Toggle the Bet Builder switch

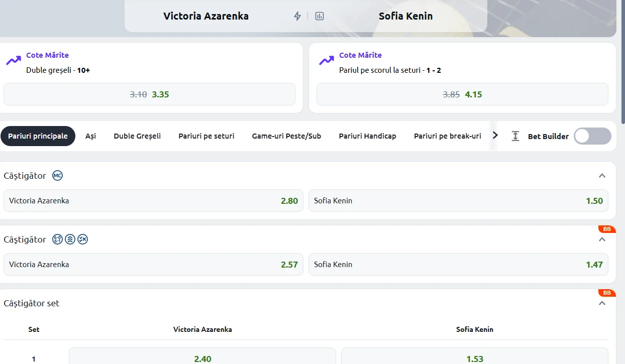pyautogui.click(x=593, y=136)
